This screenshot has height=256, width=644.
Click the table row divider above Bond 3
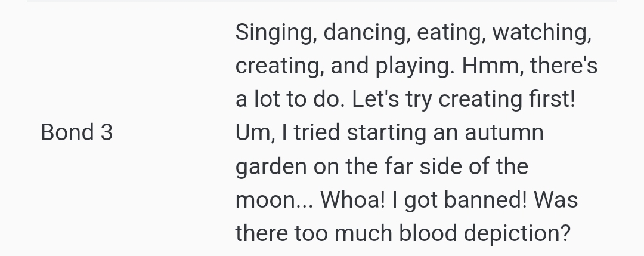click(322, 1)
